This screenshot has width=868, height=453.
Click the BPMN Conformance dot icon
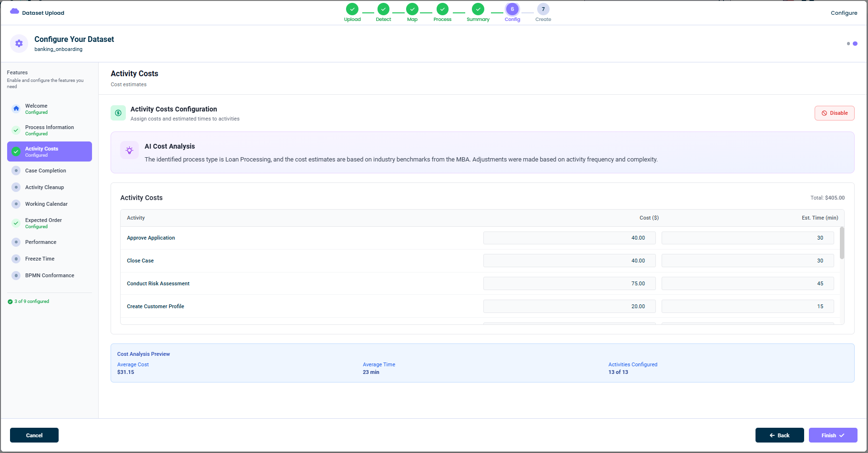coord(16,275)
